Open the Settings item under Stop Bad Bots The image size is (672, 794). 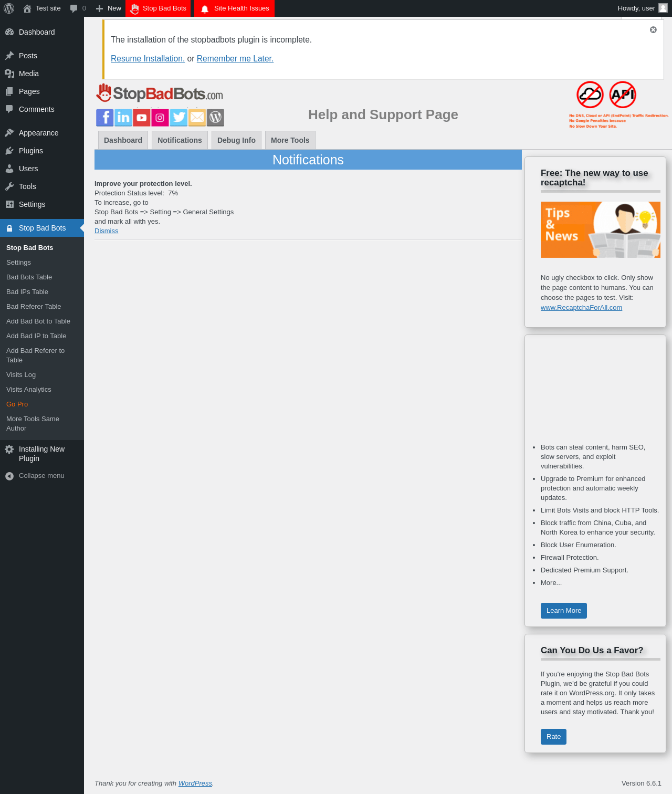(x=42, y=263)
